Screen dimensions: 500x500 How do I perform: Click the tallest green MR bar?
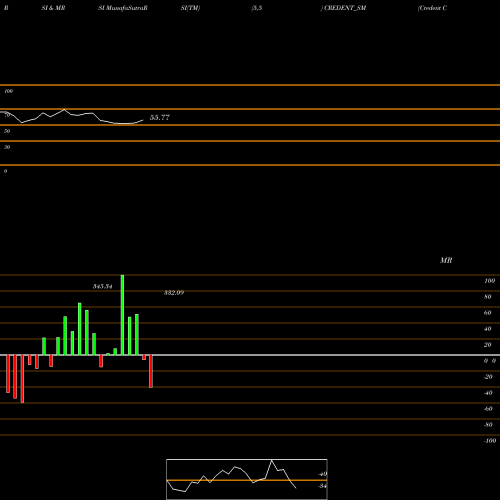pyautogui.click(x=122, y=315)
